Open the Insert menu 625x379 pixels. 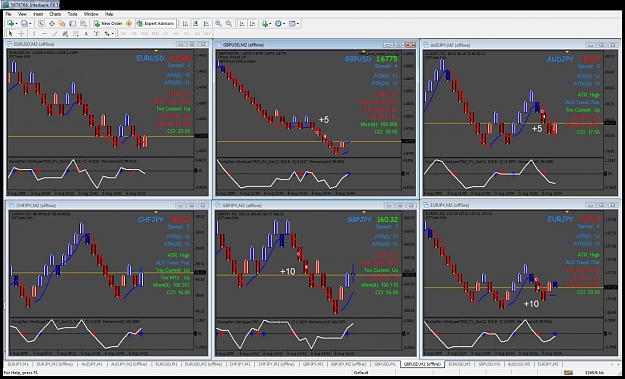38,14
